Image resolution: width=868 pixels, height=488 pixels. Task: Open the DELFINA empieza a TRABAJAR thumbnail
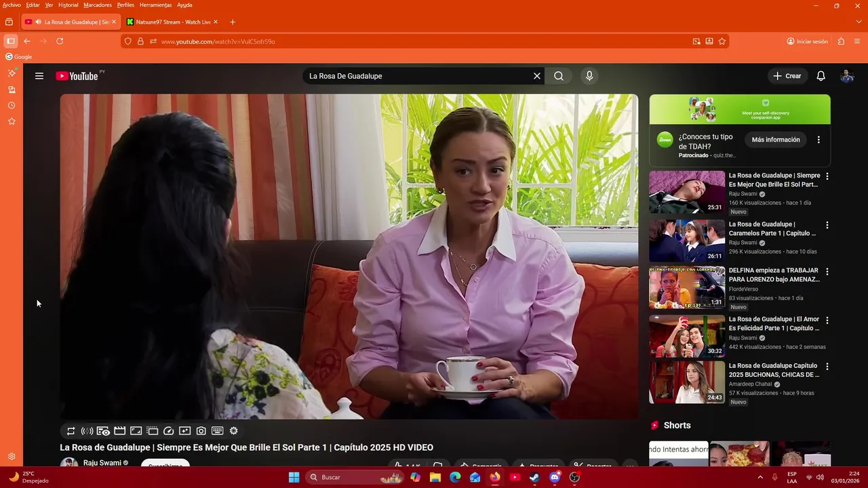(x=687, y=287)
